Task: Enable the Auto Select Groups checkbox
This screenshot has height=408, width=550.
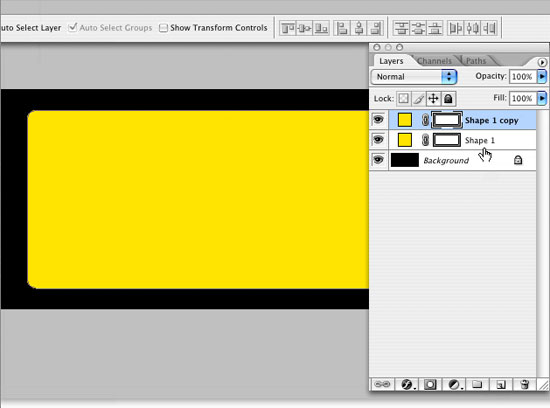Action: 73,27
